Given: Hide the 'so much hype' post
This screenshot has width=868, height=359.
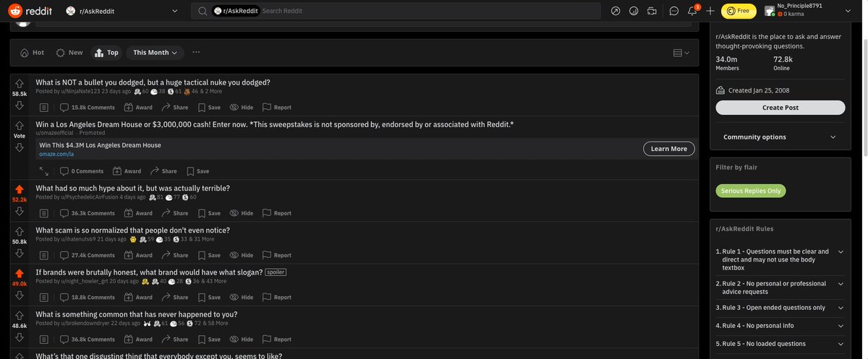Looking at the screenshot, I should (242, 213).
